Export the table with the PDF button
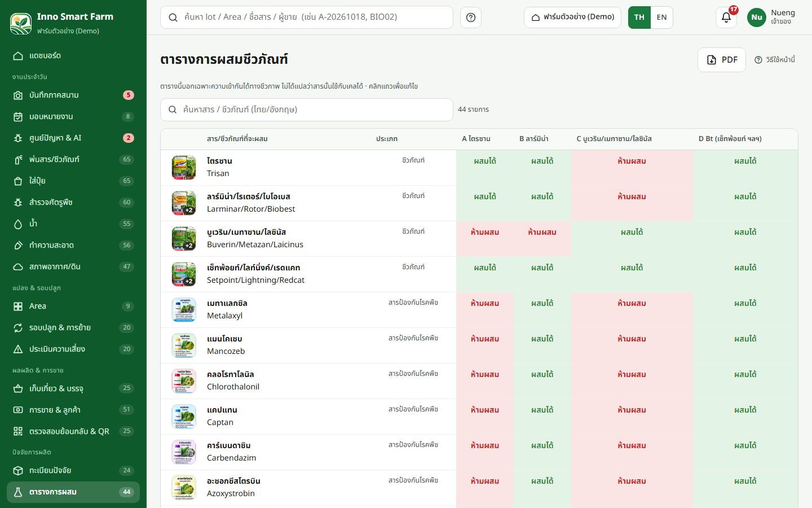The width and height of the screenshot is (812, 508). [722, 60]
